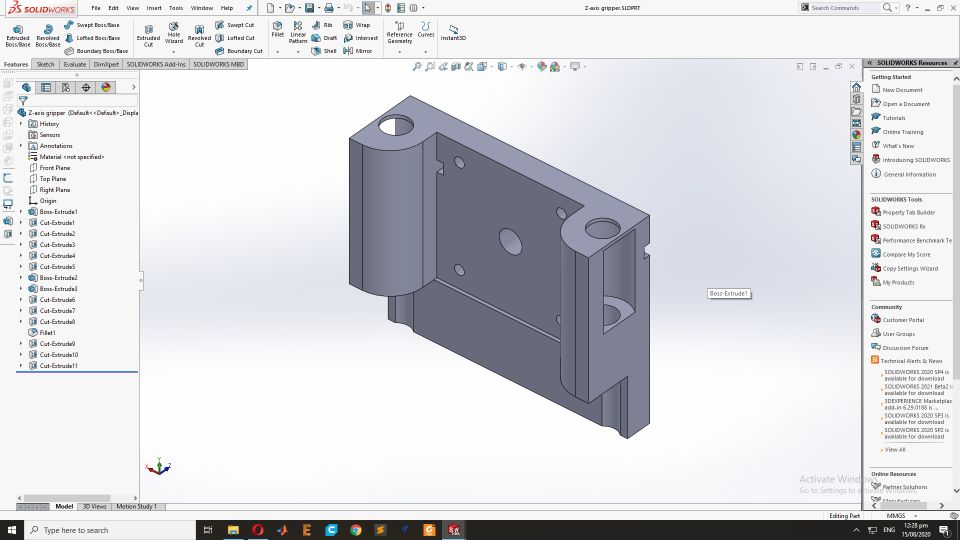The height and width of the screenshot is (540, 960).
Task: Click the View All news link
Action: click(x=894, y=449)
